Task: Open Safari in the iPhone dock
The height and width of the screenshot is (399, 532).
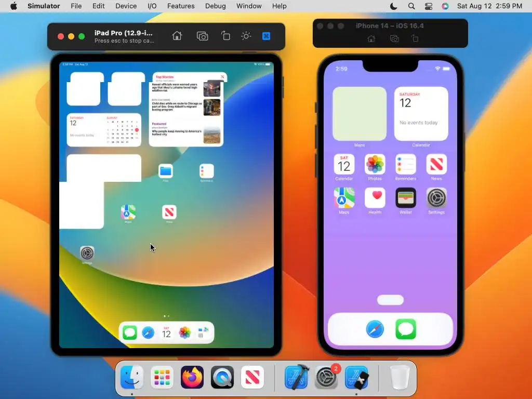Action: click(375, 329)
